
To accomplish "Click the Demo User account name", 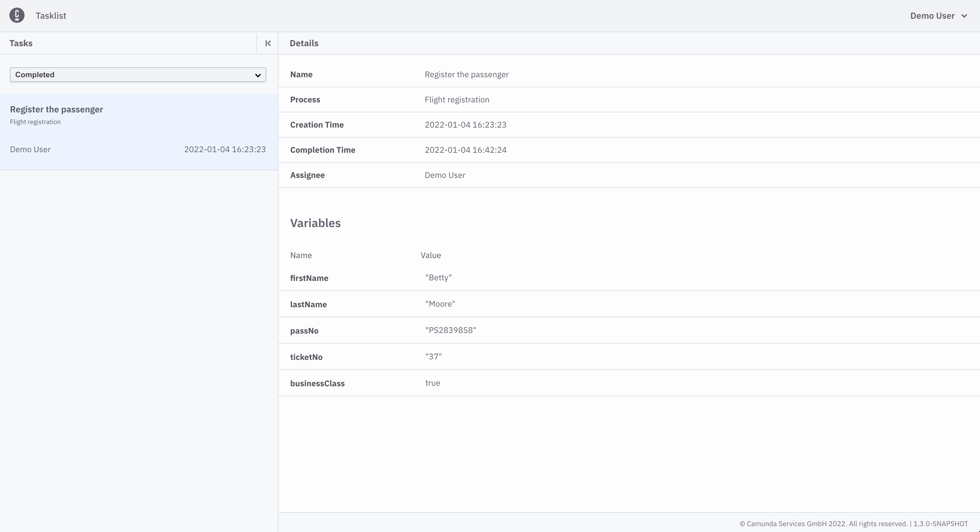I will (932, 16).
